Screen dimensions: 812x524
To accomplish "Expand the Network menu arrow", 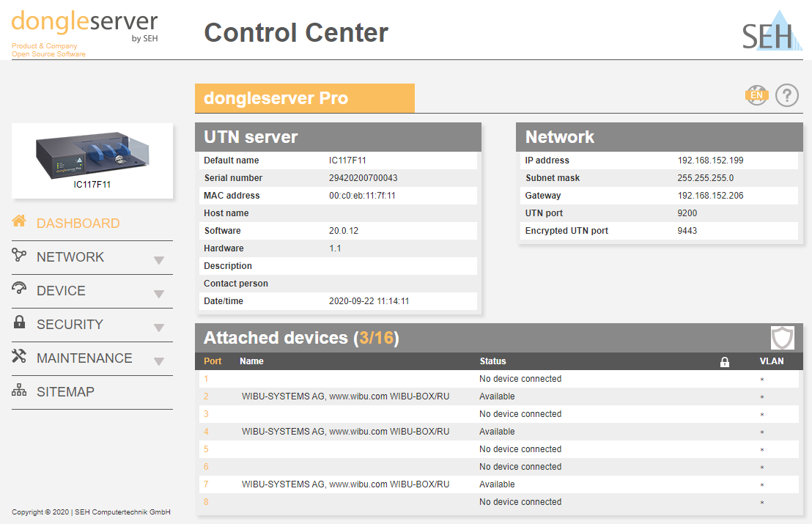I will (159, 260).
